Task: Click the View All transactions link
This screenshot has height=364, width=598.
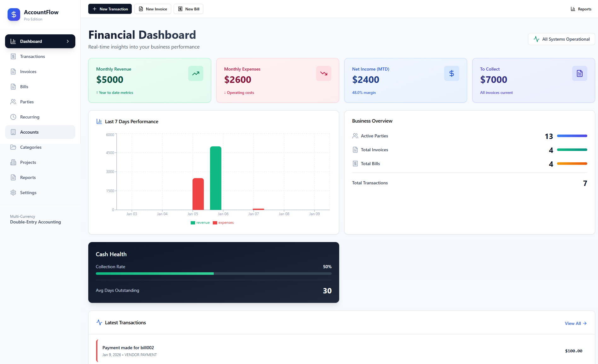Action: [576, 323]
